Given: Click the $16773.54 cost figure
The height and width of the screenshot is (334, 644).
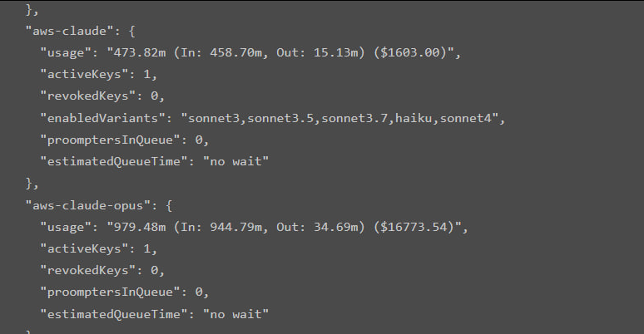Looking at the screenshot, I should [416, 226].
